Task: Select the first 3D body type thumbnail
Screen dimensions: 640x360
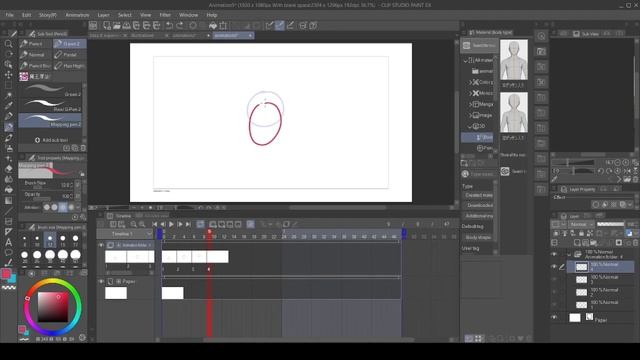Action: pos(513,60)
